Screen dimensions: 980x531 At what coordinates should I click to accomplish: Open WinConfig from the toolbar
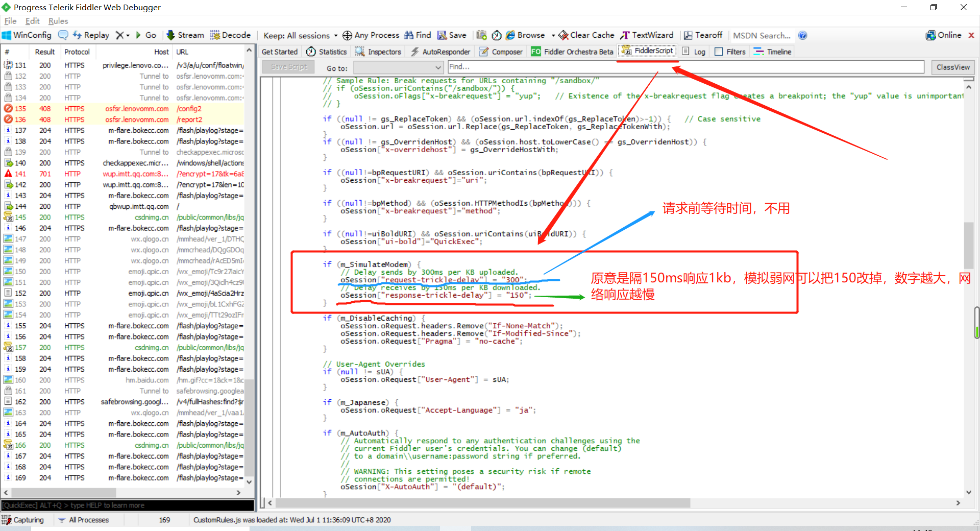pos(27,35)
